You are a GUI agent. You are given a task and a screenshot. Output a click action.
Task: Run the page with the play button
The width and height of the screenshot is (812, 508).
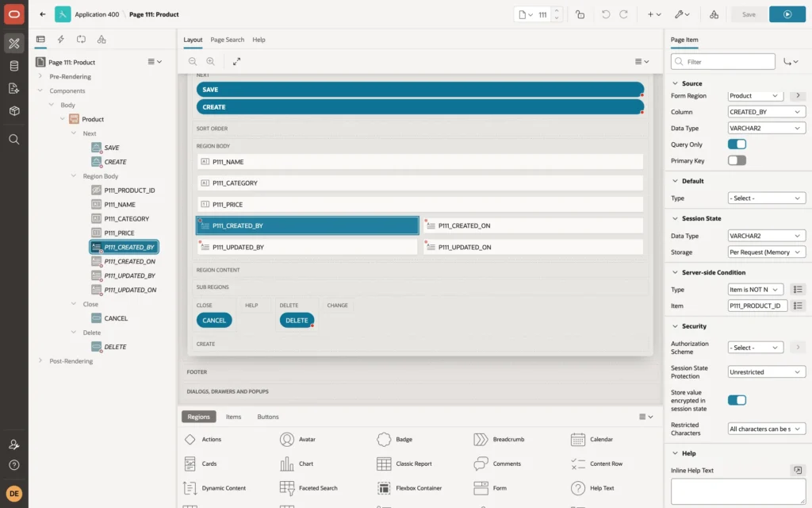tap(787, 14)
